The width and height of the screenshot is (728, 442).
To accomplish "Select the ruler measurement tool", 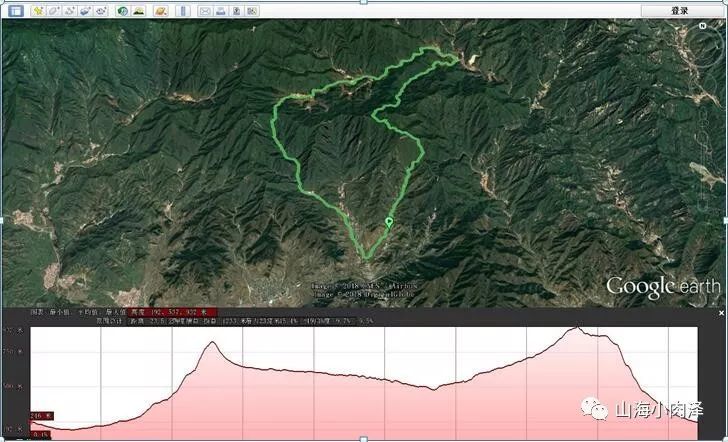I will pos(183,11).
